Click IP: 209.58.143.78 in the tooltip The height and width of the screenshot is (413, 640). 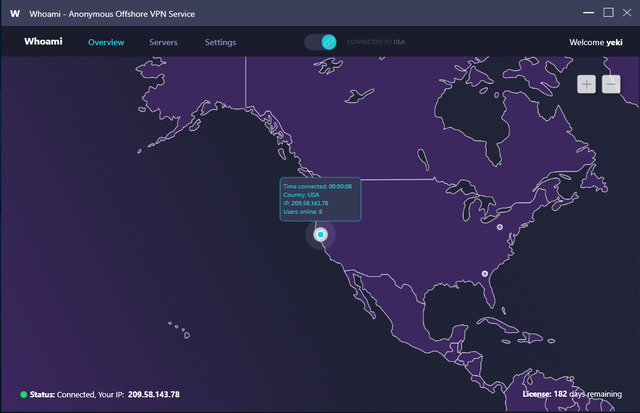[306, 203]
